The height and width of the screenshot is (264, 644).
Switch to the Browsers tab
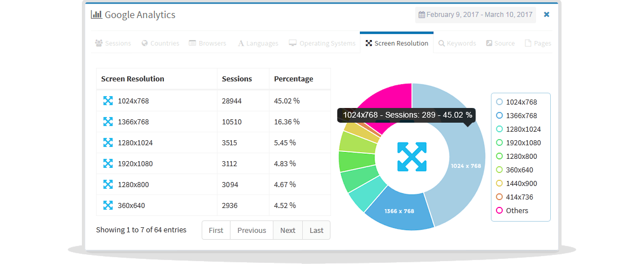207,43
